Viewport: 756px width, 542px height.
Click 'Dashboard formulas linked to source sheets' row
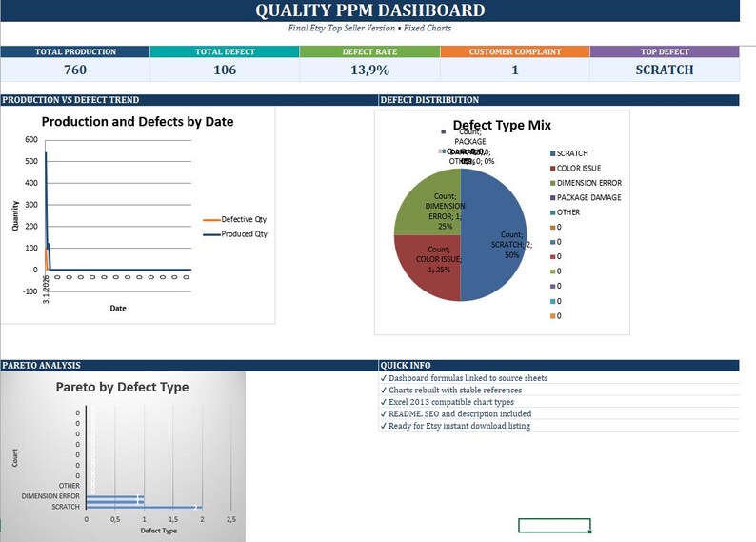559,378
